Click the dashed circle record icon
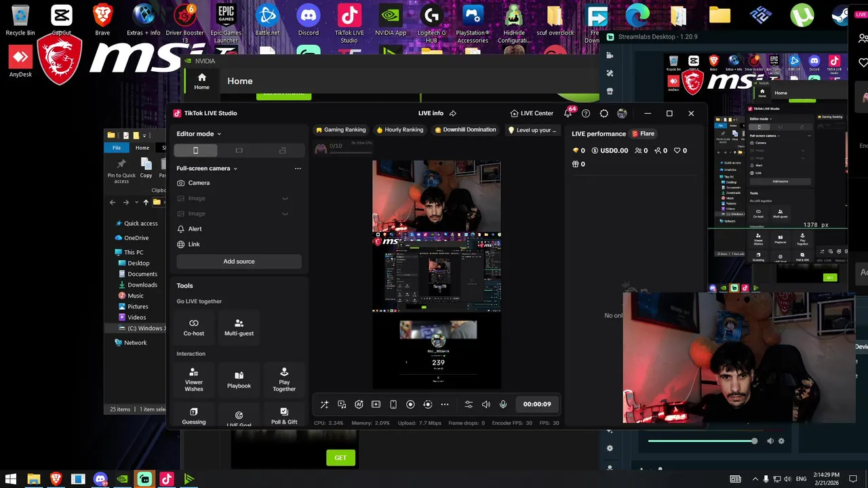Viewport: 868px width, 488px height. point(427,405)
